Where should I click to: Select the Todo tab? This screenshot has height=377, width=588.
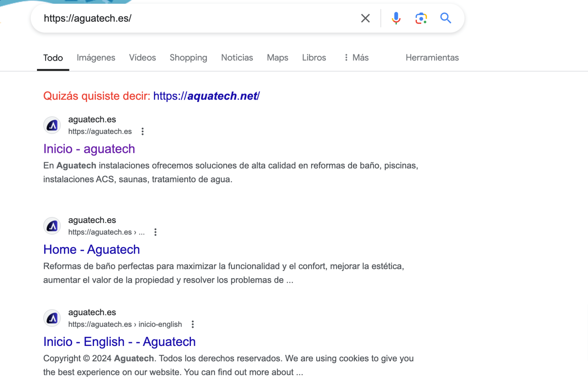(x=53, y=58)
